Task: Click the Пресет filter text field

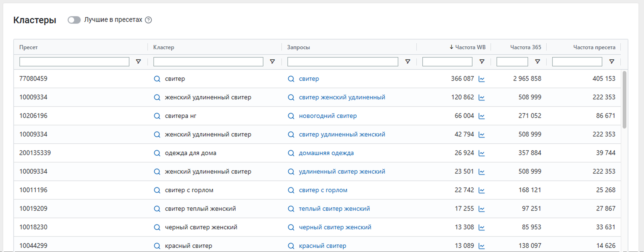Action: [74, 61]
